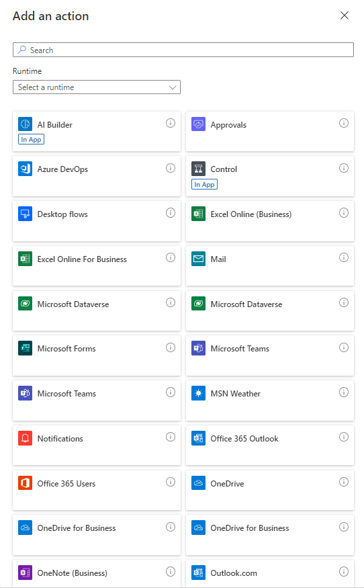Image resolution: width=364 pixels, height=588 pixels.
Task: Choose the Microsoft Forms label
Action: (x=66, y=349)
